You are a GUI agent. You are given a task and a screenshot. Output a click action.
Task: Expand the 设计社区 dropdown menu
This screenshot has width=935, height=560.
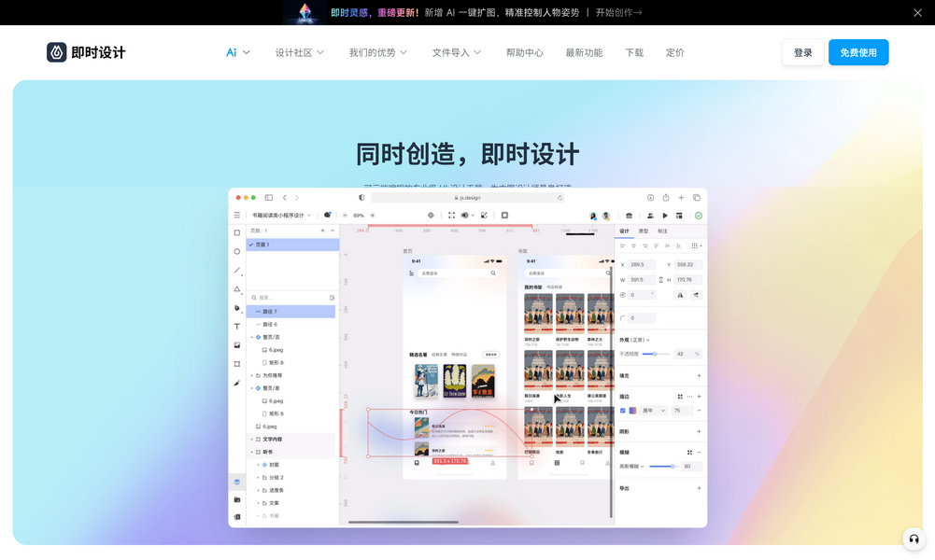click(x=300, y=52)
